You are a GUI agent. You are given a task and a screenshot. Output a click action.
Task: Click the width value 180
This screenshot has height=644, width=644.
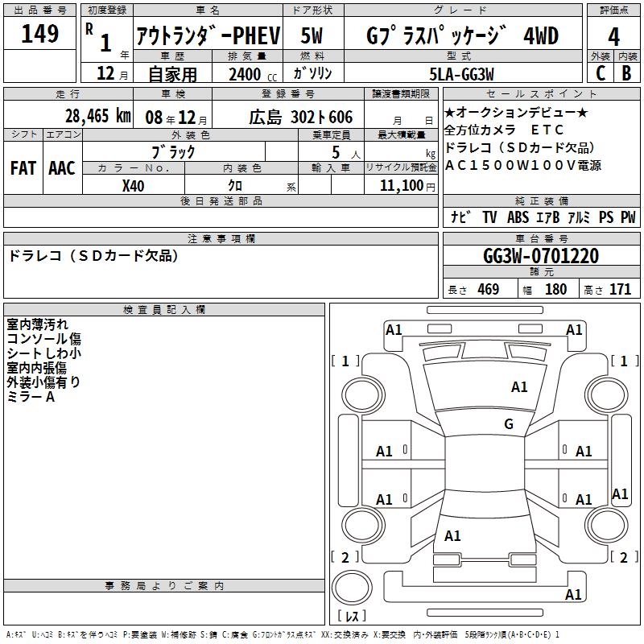click(x=555, y=290)
